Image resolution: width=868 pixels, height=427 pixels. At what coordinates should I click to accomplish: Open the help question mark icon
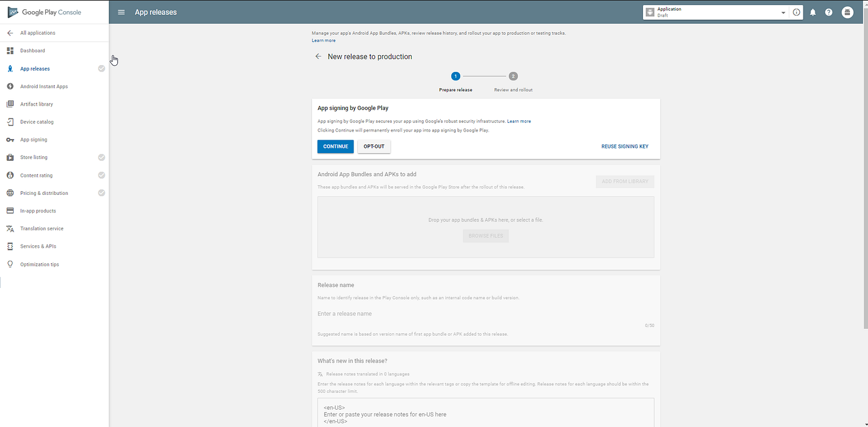(x=829, y=12)
